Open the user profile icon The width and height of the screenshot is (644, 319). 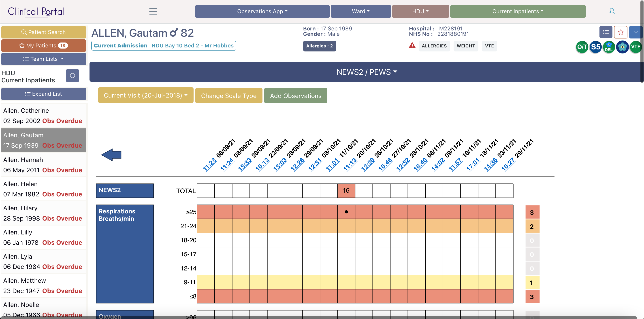[612, 11]
